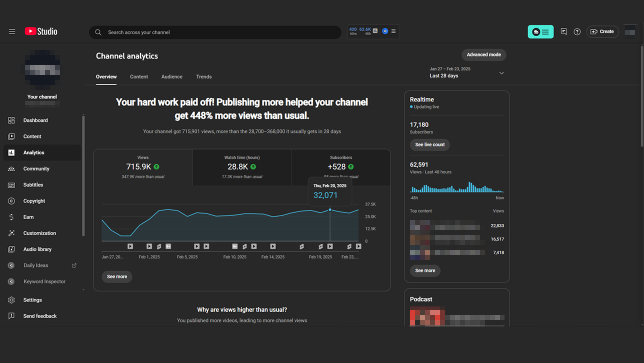Select the Watch time (hours) card
Image resolution: width=644 pixels, height=363 pixels.
point(242,167)
